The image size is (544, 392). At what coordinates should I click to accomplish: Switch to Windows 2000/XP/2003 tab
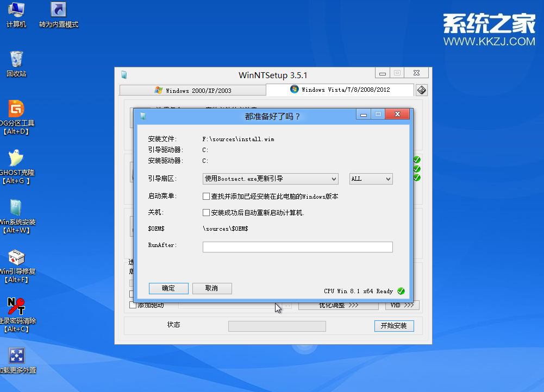[193, 90]
